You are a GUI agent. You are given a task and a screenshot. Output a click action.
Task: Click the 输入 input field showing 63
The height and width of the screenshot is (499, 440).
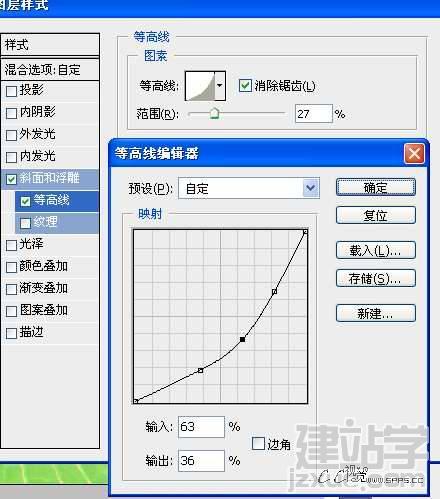pos(201,427)
